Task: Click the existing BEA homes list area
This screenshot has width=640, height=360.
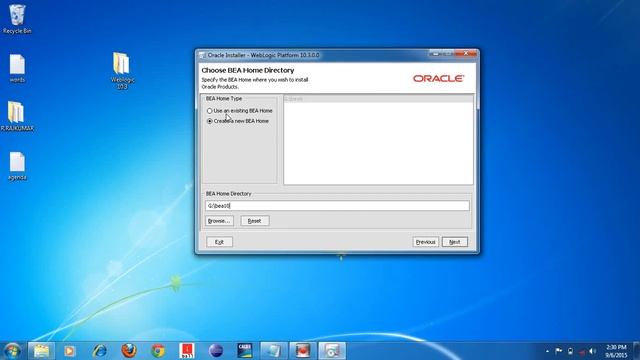Action: [378, 140]
